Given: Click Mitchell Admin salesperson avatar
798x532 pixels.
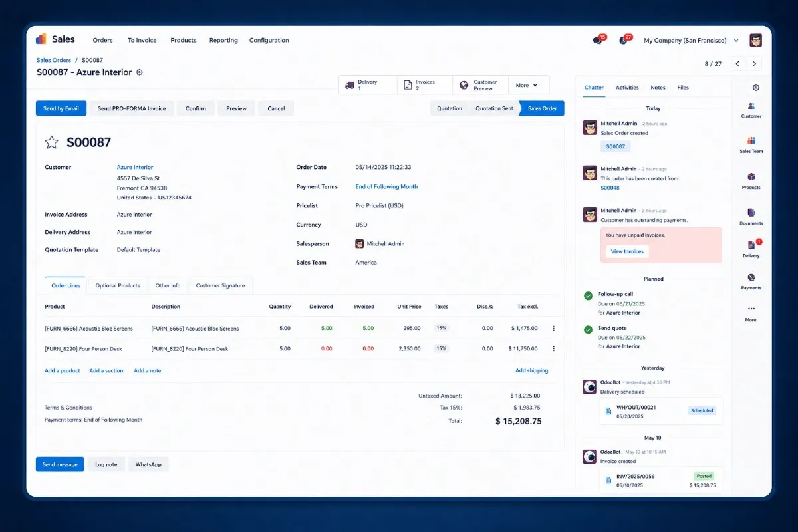Looking at the screenshot, I should pos(360,244).
